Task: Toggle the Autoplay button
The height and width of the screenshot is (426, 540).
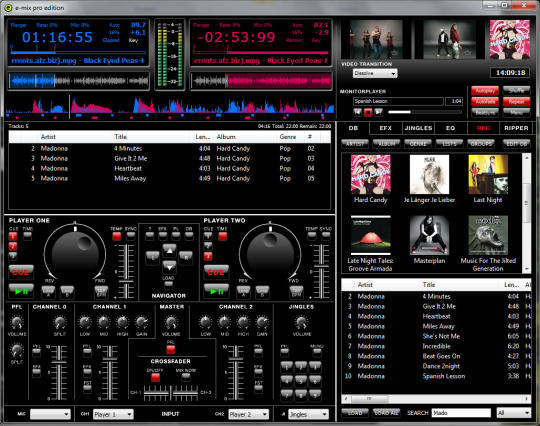Action: [485, 91]
